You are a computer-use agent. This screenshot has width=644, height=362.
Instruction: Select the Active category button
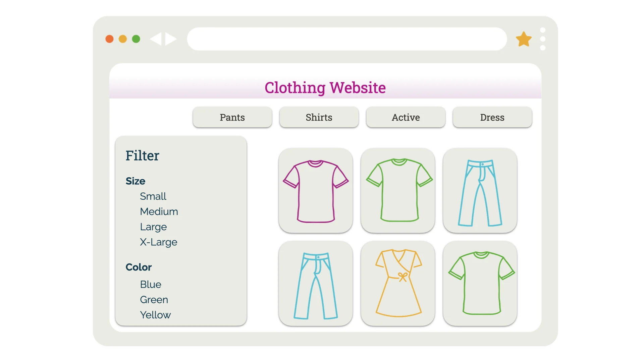[406, 117]
